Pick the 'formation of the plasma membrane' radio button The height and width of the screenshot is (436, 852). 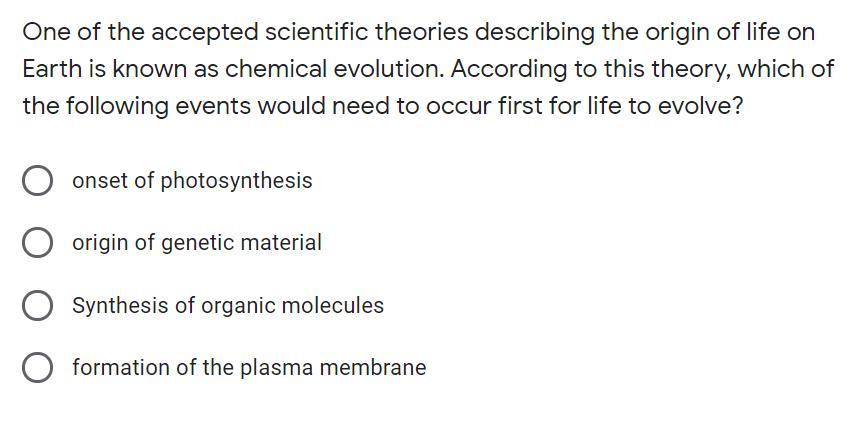pyautogui.click(x=37, y=368)
